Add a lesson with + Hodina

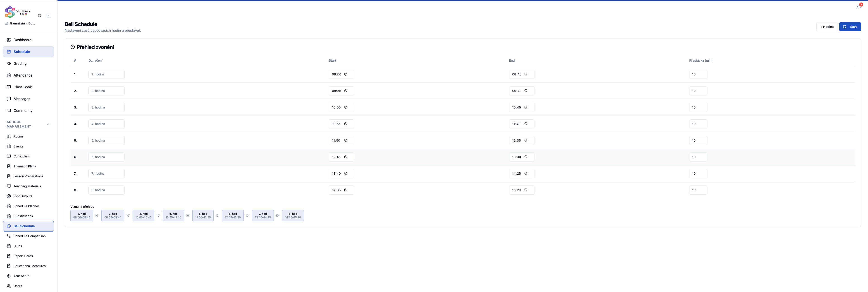[x=827, y=27]
